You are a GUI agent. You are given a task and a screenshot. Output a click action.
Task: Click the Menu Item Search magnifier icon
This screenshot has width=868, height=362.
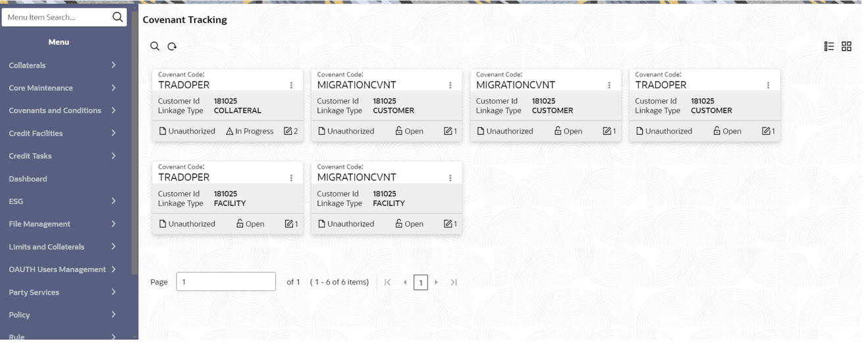click(x=118, y=17)
